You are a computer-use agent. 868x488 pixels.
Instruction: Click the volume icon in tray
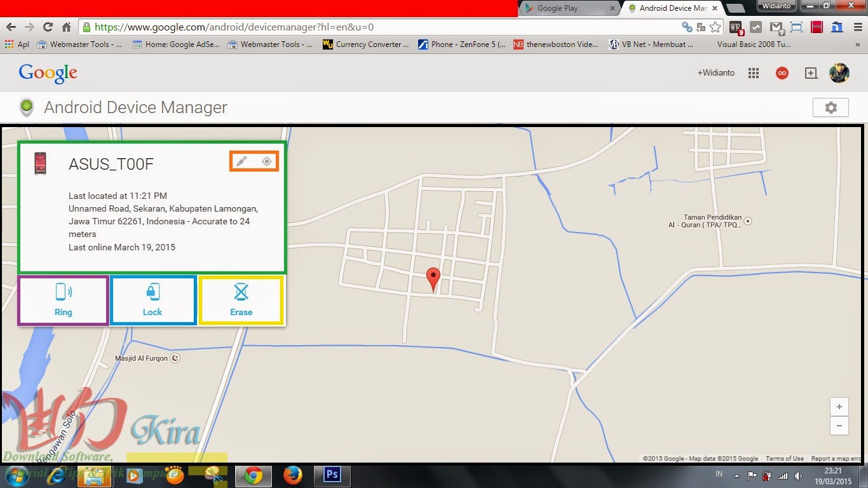point(799,475)
